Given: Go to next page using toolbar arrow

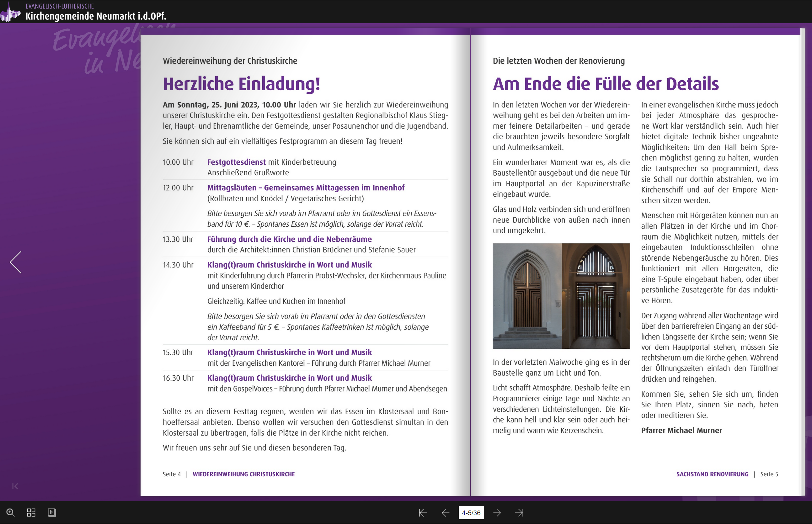Looking at the screenshot, I should coord(497,513).
